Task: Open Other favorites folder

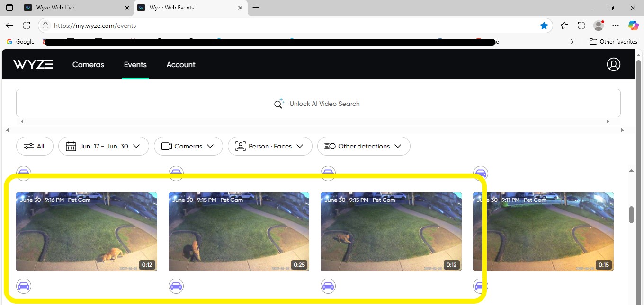Action: 613,42
